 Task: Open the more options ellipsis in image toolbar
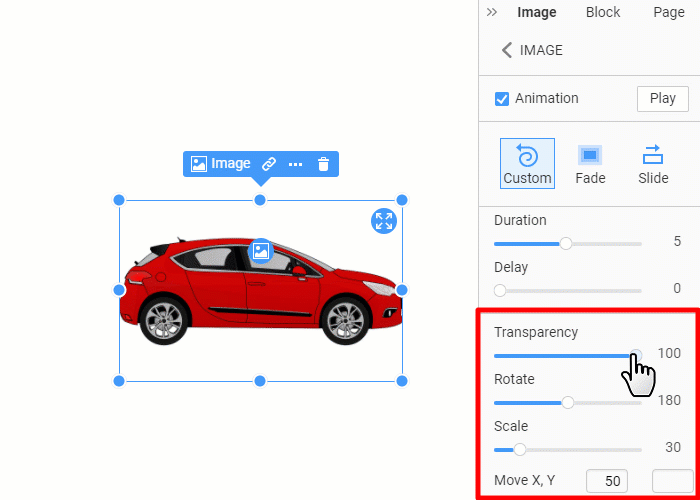[296, 164]
